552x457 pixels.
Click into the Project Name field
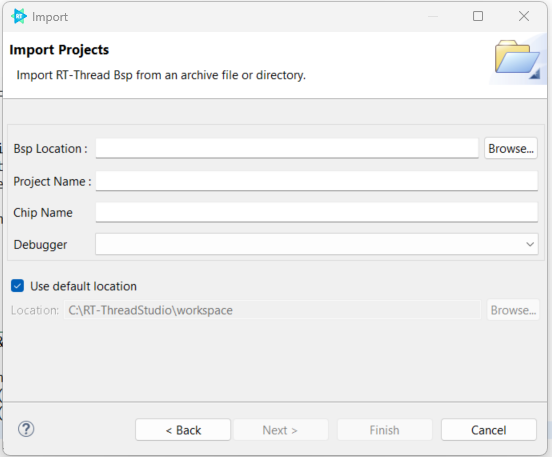[317, 181]
